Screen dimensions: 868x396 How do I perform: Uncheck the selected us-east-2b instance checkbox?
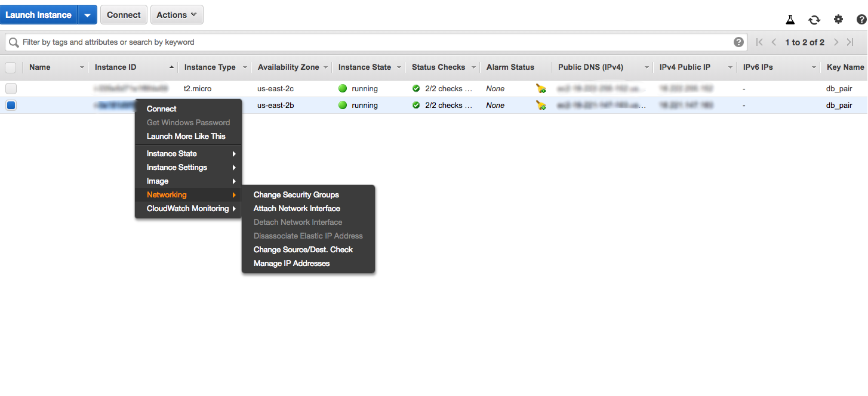click(x=11, y=106)
